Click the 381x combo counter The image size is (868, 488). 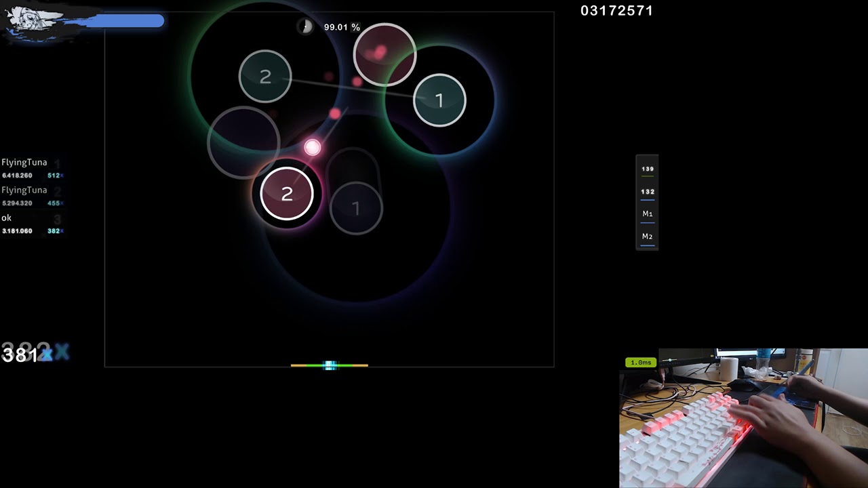click(26, 354)
